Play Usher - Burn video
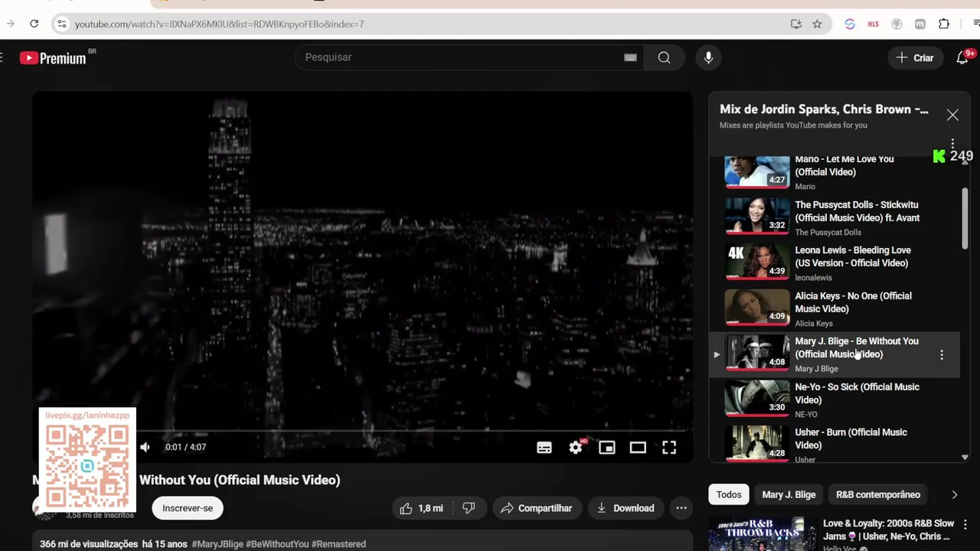 click(x=835, y=445)
